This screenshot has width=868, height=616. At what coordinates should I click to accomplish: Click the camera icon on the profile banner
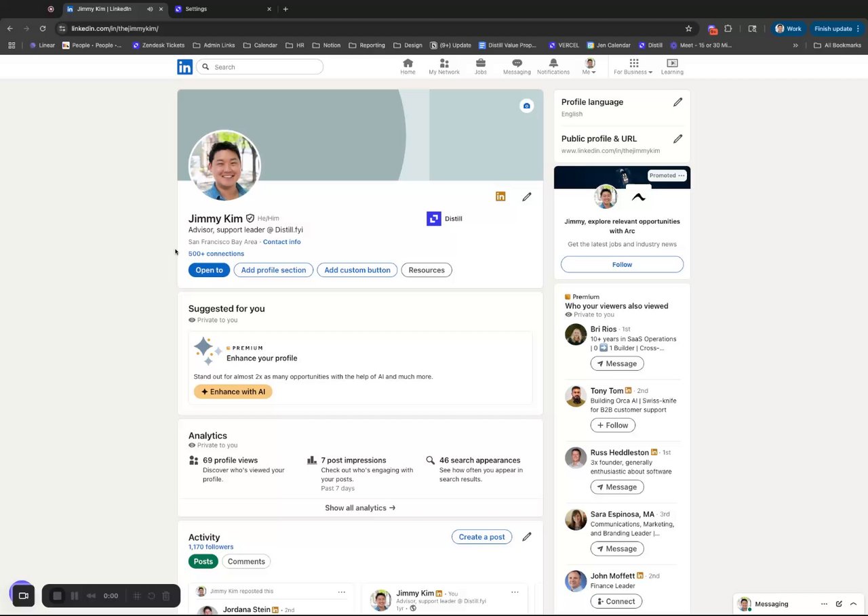click(527, 106)
